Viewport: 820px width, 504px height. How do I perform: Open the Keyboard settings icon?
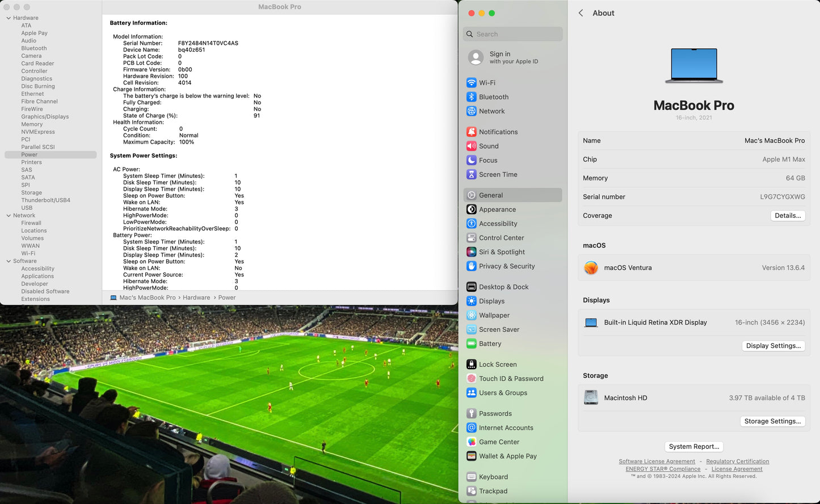tap(471, 477)
